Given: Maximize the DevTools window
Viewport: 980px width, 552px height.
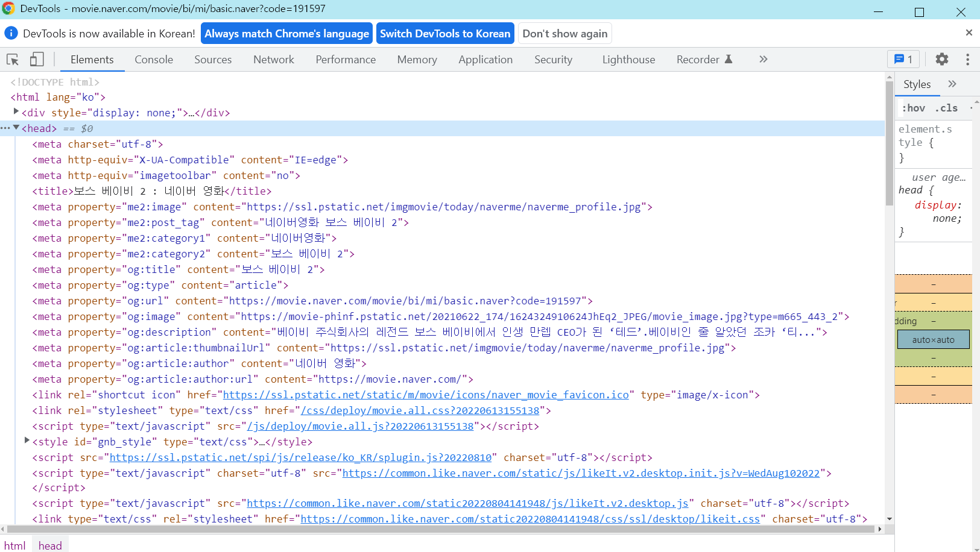Looking at the screenshot, I should [x=919, y=11].
